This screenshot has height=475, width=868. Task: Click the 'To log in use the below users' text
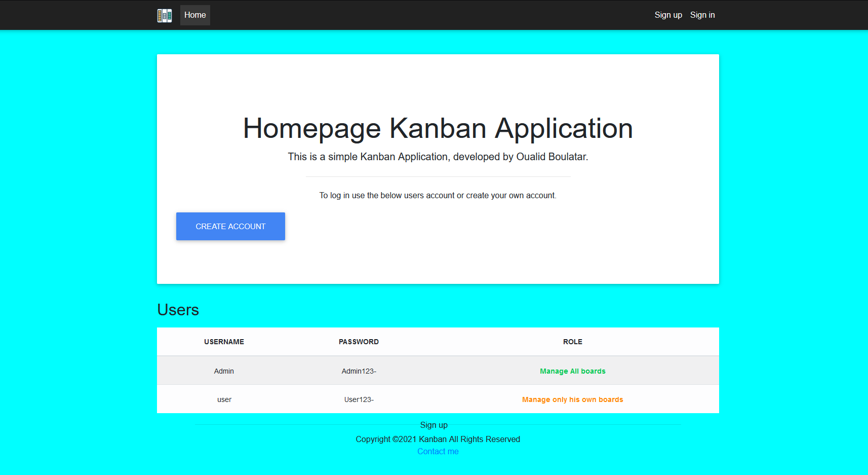coord(438,195)
